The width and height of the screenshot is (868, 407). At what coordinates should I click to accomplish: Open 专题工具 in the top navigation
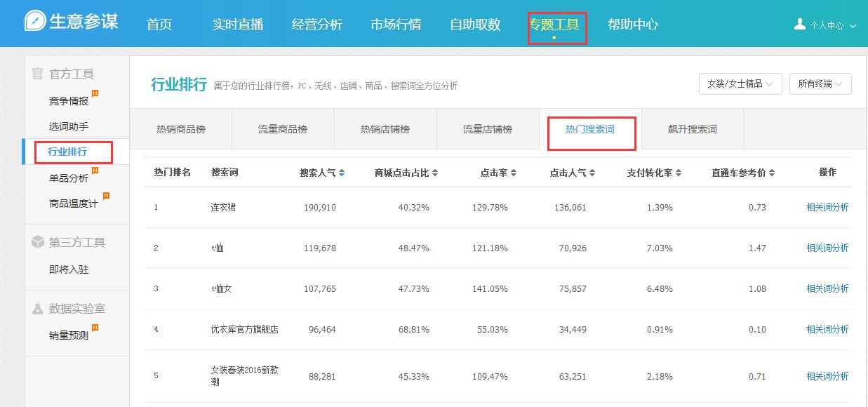click(x=554, y=25)
